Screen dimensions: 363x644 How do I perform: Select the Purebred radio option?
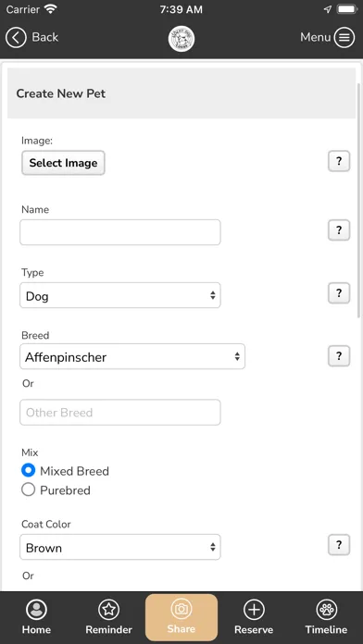pos(29,490)
